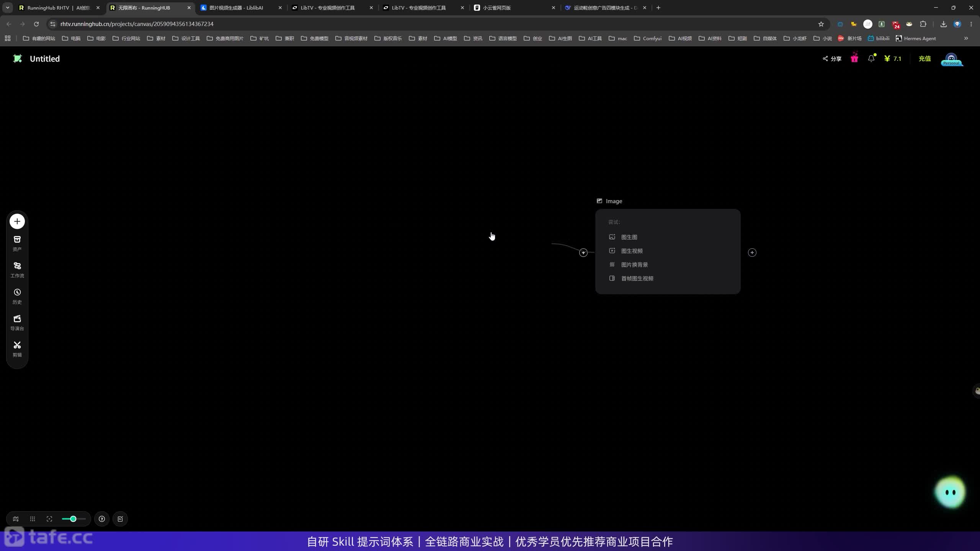
Task: Click the RunningHub logo next to Untitled
Action: click(17, 59)
